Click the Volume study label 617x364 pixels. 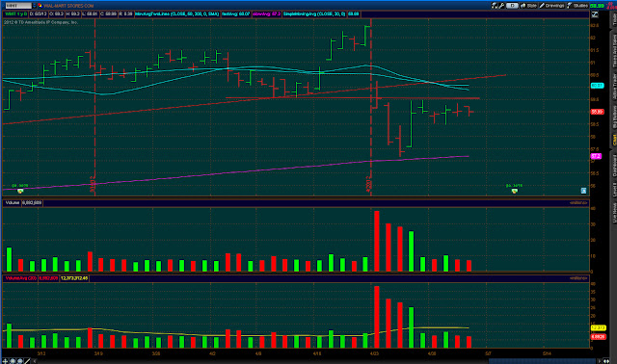pos(13,203)
